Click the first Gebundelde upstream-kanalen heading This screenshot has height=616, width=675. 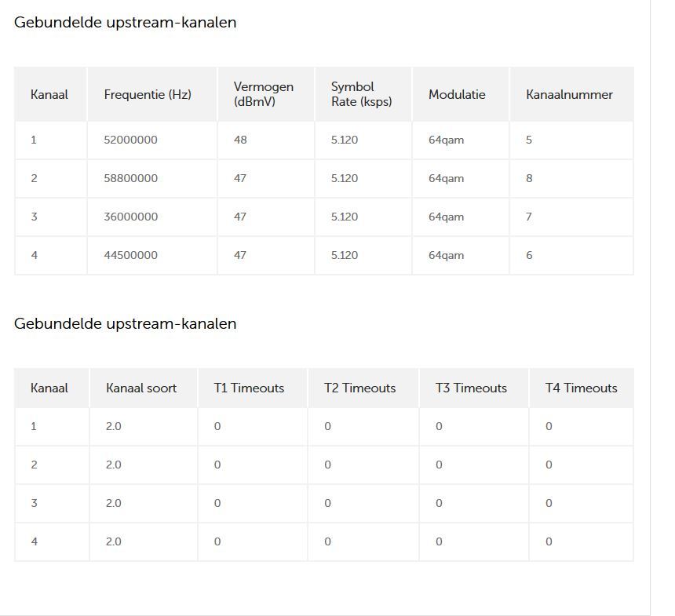pos(125,22)
